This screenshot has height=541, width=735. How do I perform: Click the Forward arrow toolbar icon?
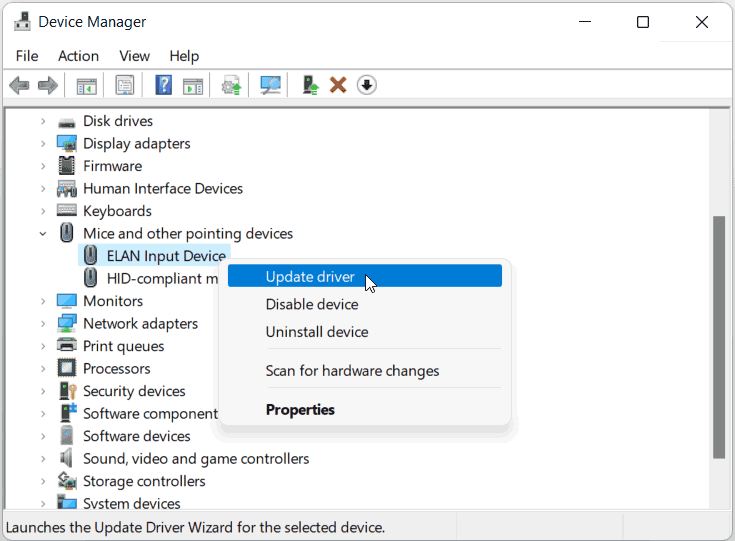click(x=48, y=85)
